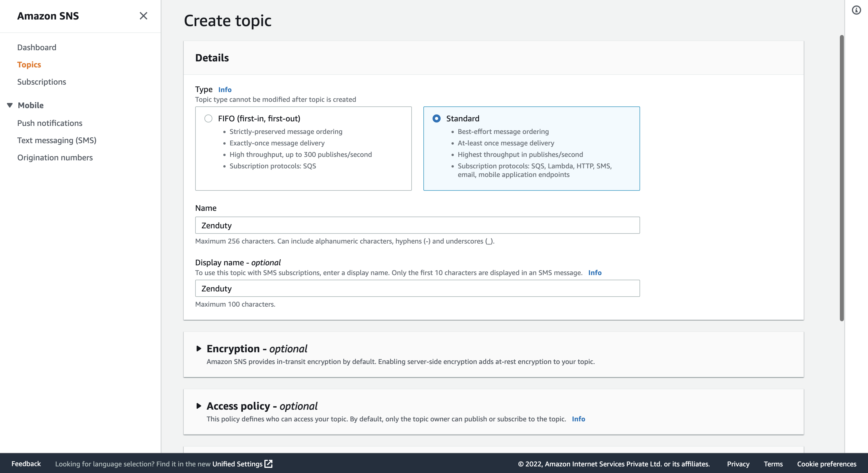The height and width of the screenshot is (473, 868).
Task: Open Push notifications page
Action: [x=50, y=123]
